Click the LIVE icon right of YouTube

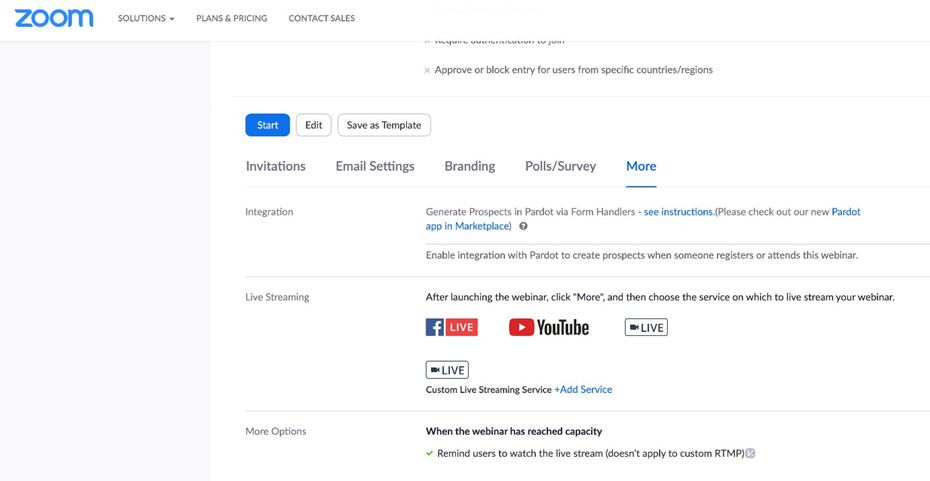[x=646, y=327]
